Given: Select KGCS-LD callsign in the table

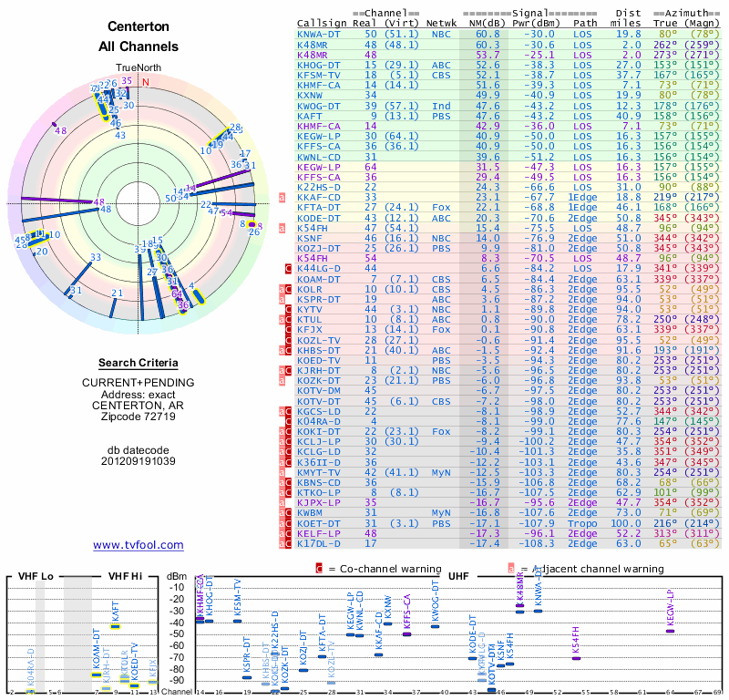Looking at the screenshot, I should point(319,412).
